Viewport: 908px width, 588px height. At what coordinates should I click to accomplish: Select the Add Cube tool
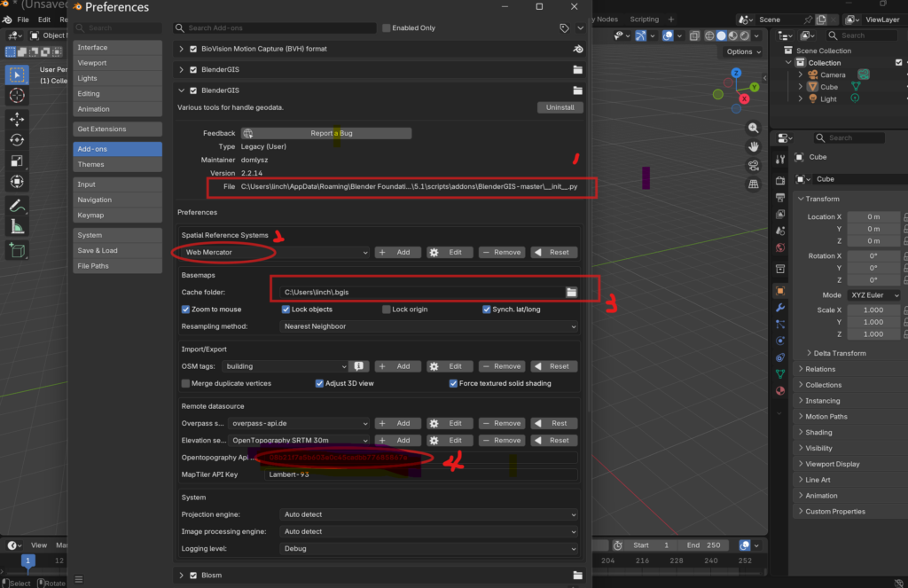17,250
